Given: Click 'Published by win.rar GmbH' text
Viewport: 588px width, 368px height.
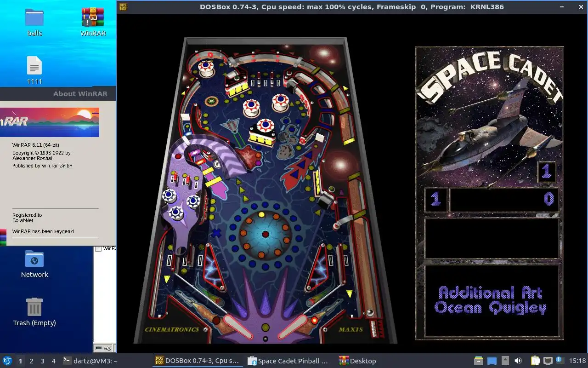Looking at the screenshot, I should [x=42, y=166].
